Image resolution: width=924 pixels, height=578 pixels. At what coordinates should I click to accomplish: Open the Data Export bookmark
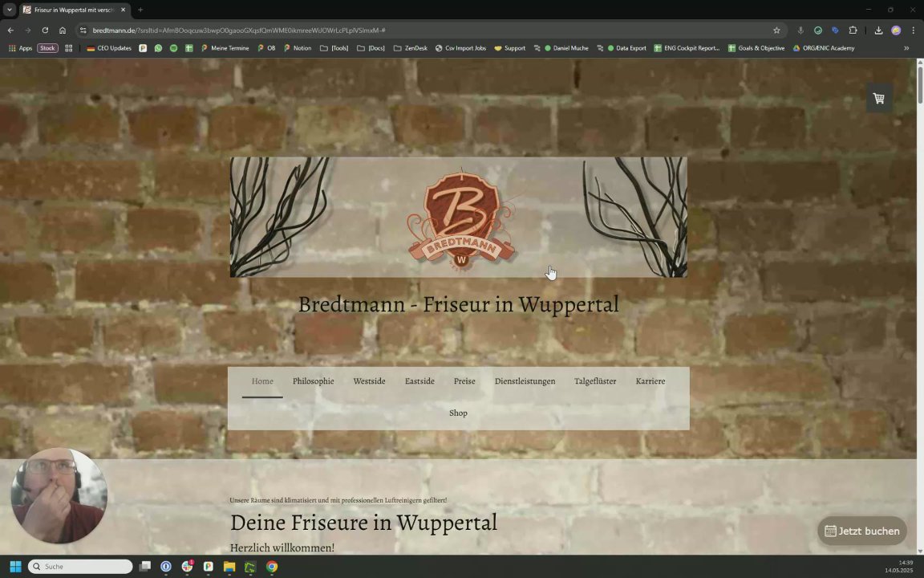click(x=621, y=48)
